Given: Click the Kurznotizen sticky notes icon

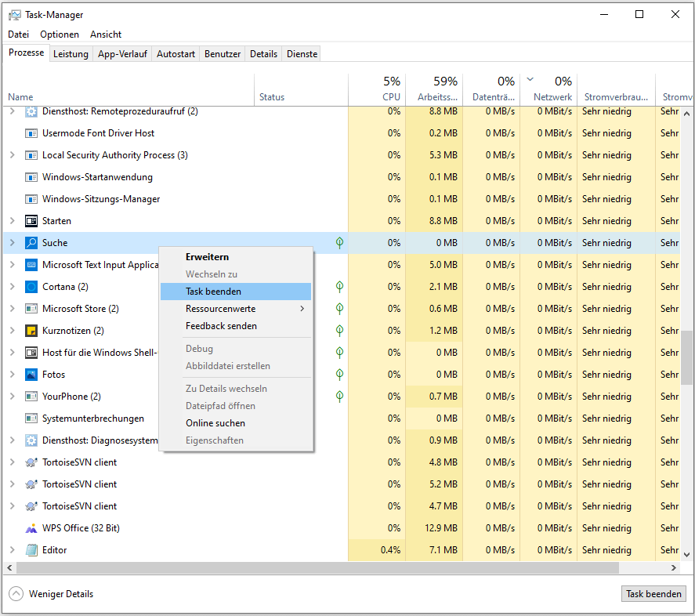Looking at the screenshot, I should (x=31, y=331).
